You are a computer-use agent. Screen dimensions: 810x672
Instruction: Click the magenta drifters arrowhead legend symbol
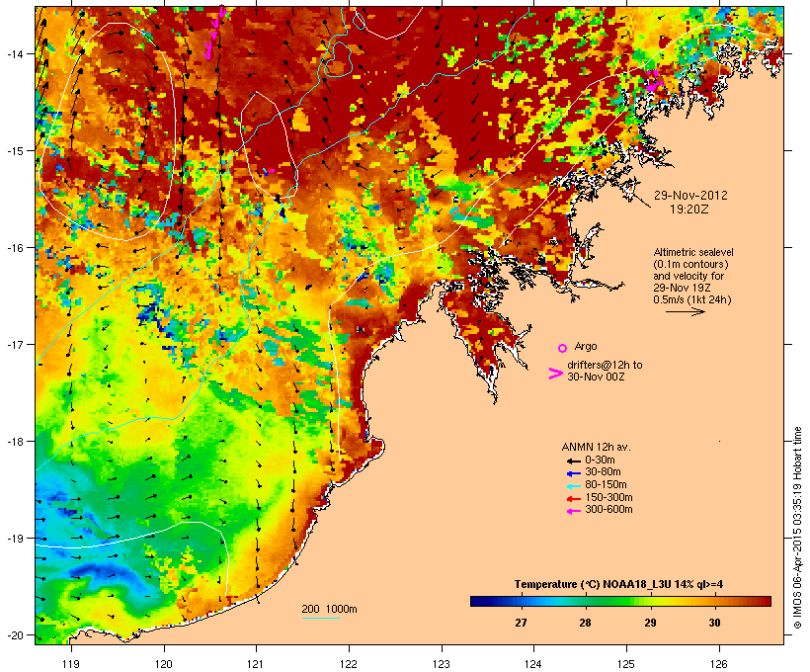click(x=556, y=374)
